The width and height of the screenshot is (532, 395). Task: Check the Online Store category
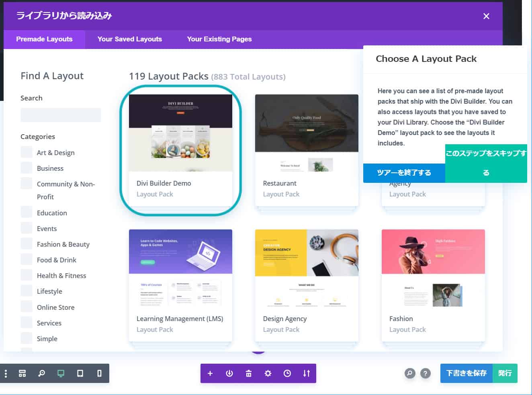27,307
